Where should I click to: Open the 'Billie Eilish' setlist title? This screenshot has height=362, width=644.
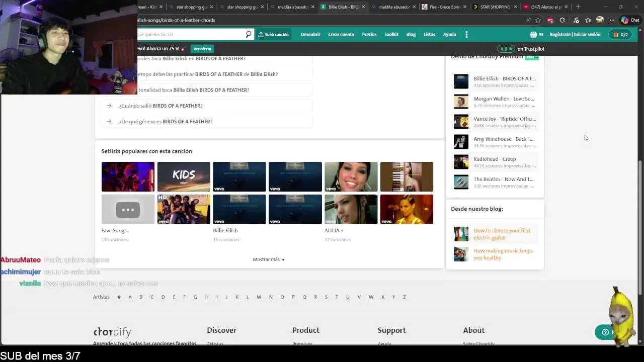(225, 230)
